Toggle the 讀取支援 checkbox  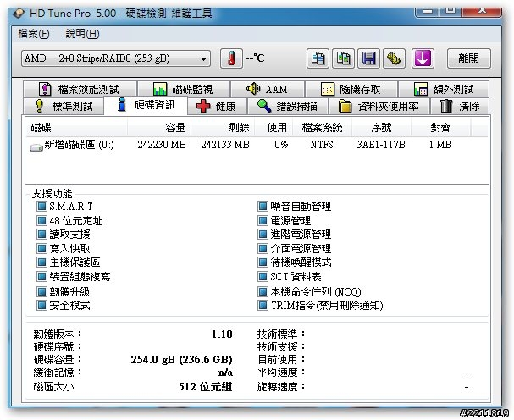[41, 234]
